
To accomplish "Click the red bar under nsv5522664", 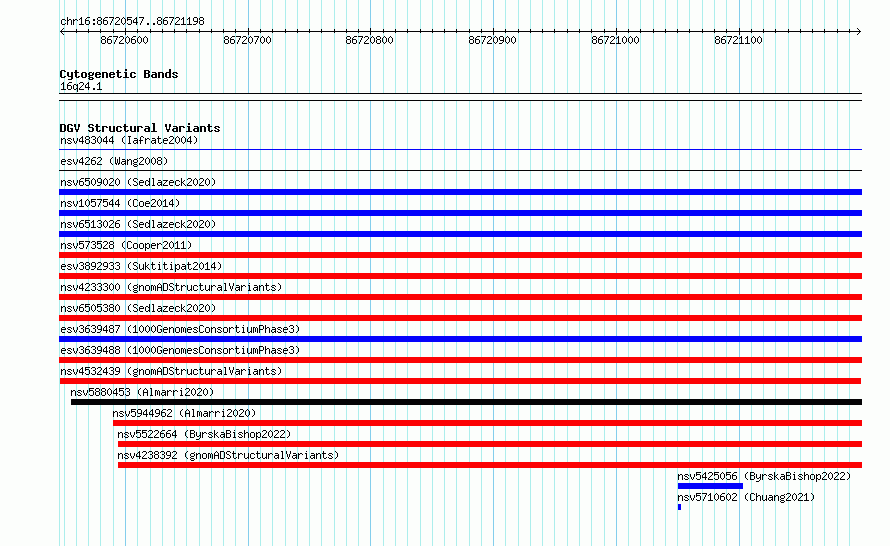I will 490,444.
